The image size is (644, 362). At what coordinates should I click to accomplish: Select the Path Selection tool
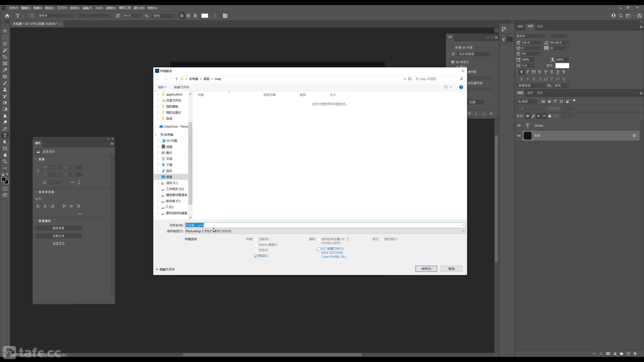(5, 142)
